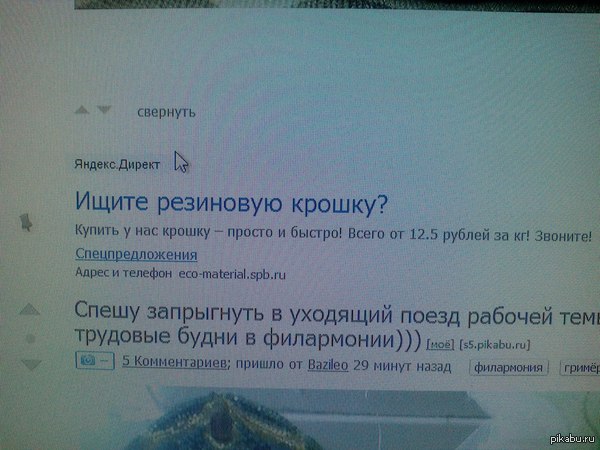Viewport: 600px width, 450px height.
Task: Toggle the camera image button under the post
Action: (95, 360)
